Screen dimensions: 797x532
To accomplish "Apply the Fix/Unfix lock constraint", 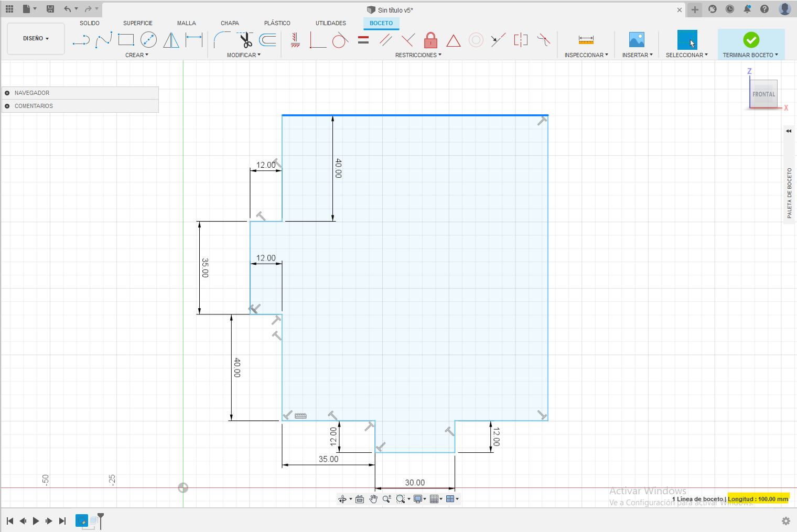I will coord(430,40).
